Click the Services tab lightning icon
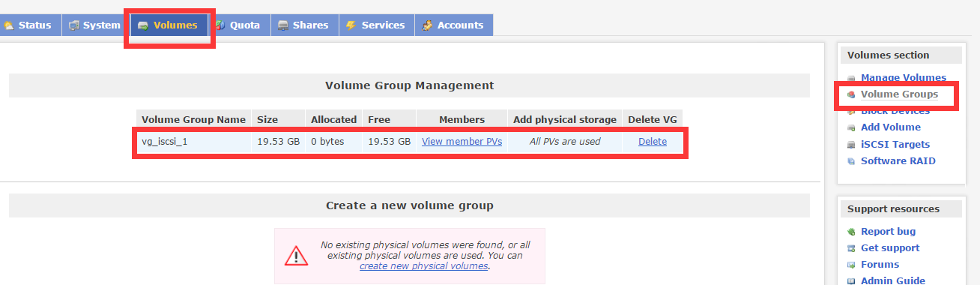The image size is (980, 285). click(x=351, y=25)
